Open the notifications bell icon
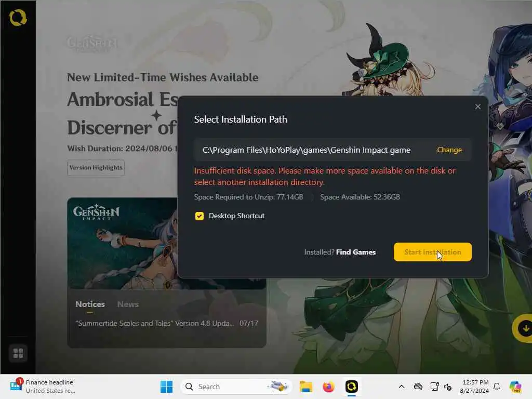This screenshot has width=532, height=399. [497, 387]
